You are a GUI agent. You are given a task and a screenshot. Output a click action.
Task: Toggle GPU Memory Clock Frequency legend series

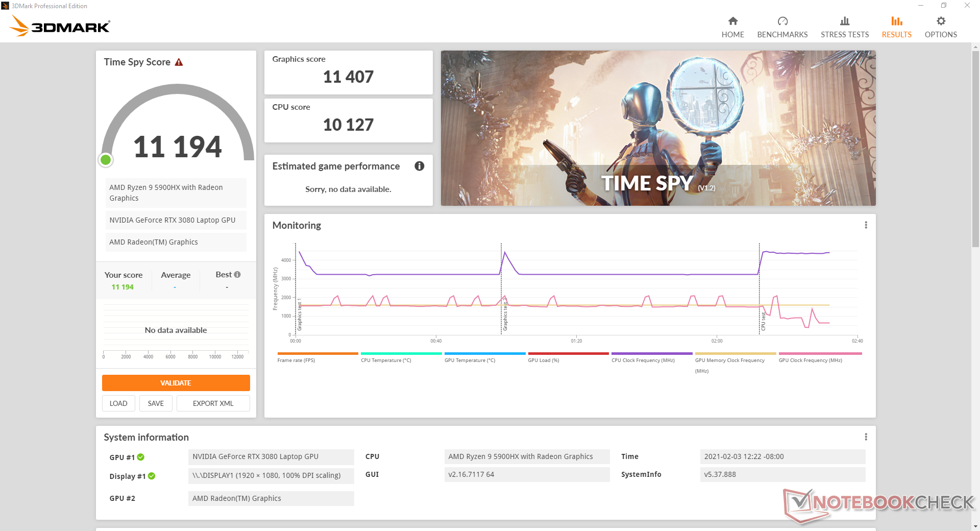coord(736,363)
